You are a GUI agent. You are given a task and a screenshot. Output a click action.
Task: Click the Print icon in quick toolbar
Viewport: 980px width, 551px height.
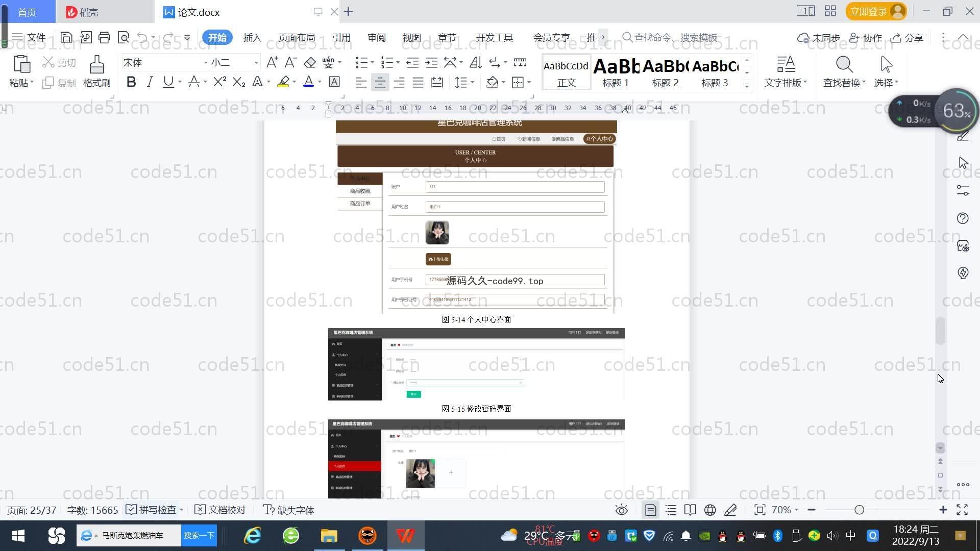104,37
